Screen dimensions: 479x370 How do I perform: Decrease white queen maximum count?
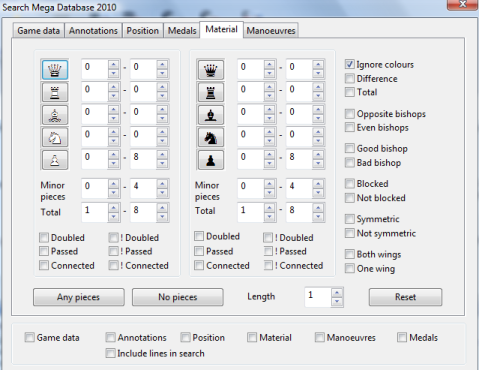point(162,74)
